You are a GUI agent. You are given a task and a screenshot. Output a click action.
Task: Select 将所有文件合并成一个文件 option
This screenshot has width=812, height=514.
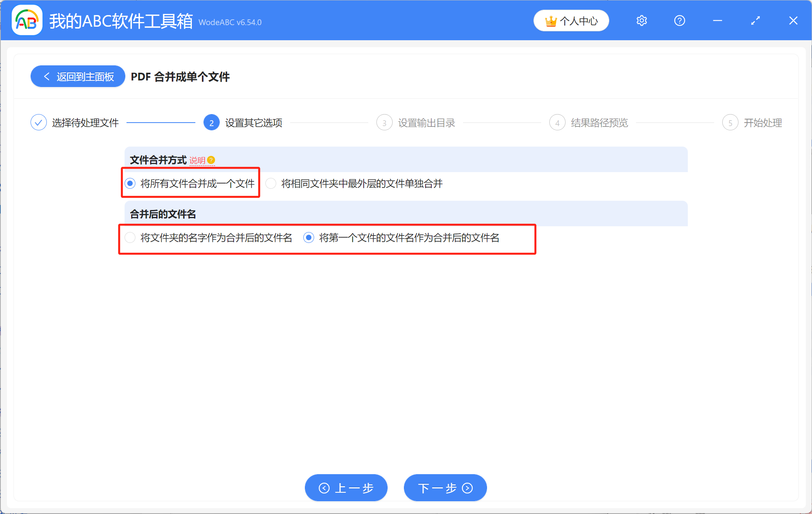130,183
